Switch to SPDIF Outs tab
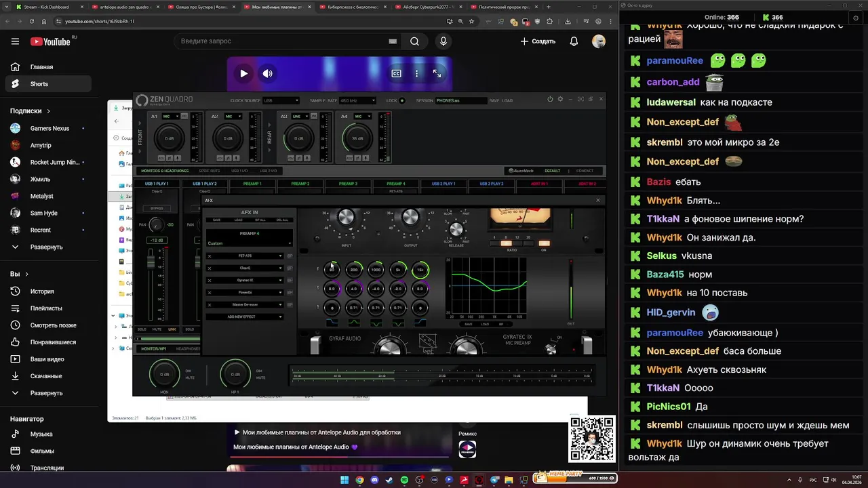The width and height of the screenshot is (868, 488). point(210,171)
